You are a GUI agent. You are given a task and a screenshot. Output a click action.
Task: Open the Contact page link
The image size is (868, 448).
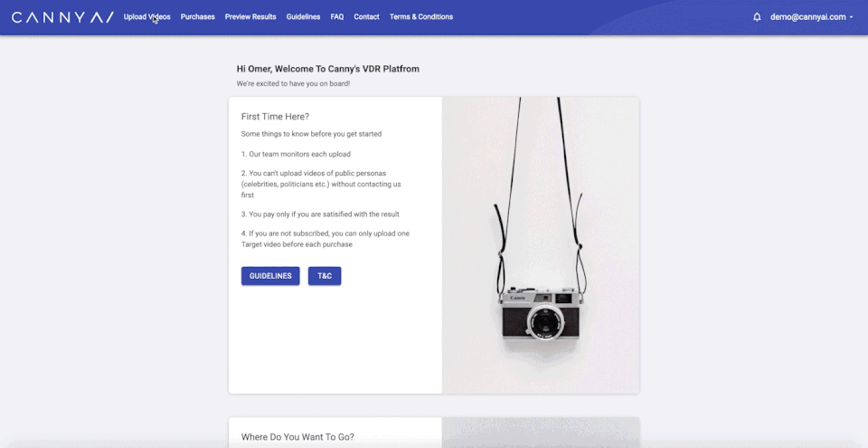click(x=366, y=17)
